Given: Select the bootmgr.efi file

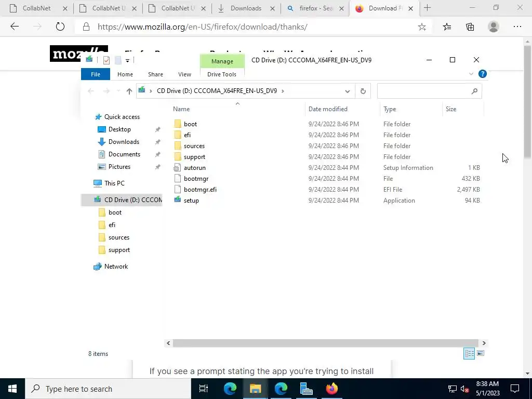Looking at the screenshot, I should [200, 189].
